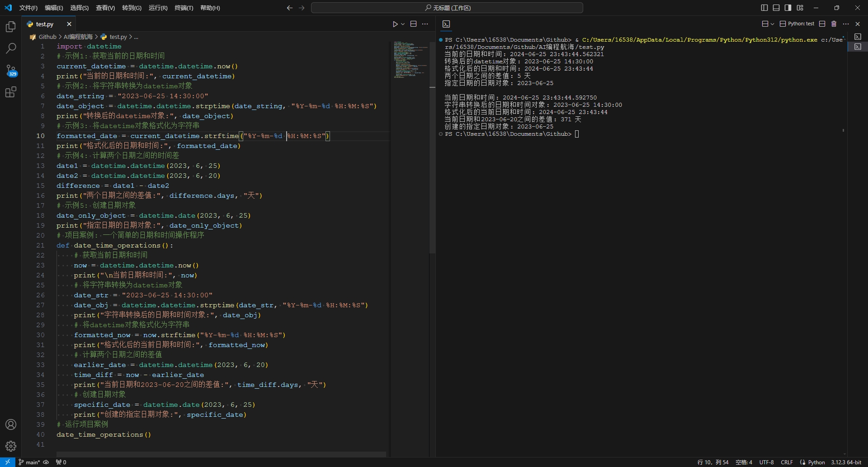The image size is (868, 467).
Task: Change indentation via 空格: 4
Action: (744, 462)
